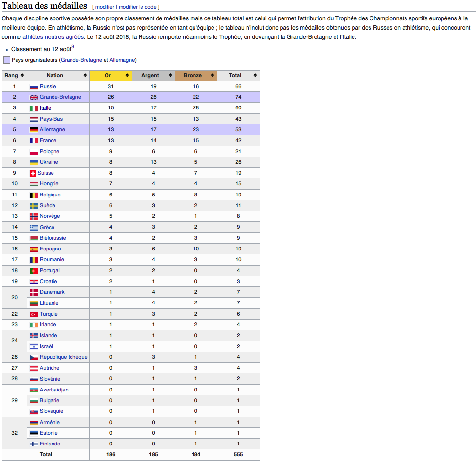476x462 pixels.
Task: Click the France flag icon
Action: (x=34, y=141)
